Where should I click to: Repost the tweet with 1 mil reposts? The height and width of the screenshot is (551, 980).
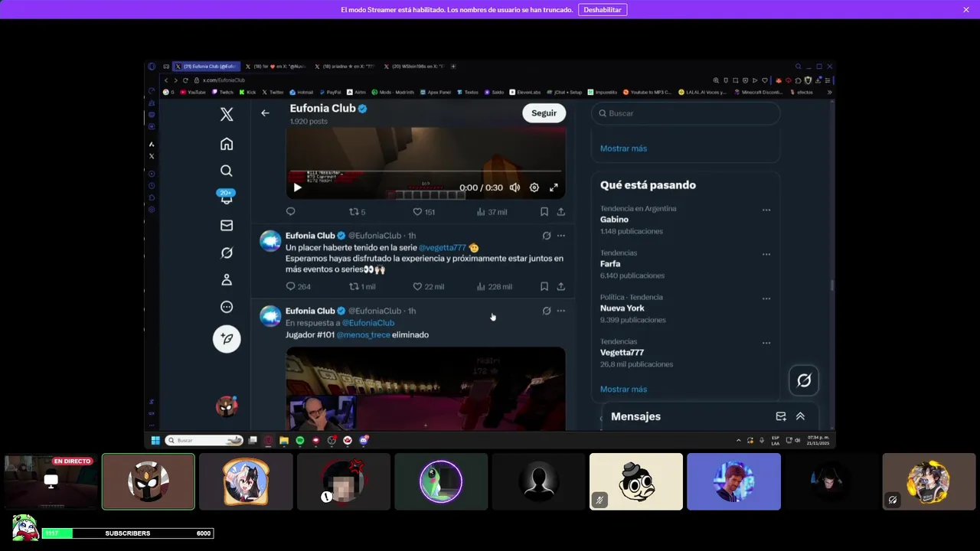tap(362, 286)
